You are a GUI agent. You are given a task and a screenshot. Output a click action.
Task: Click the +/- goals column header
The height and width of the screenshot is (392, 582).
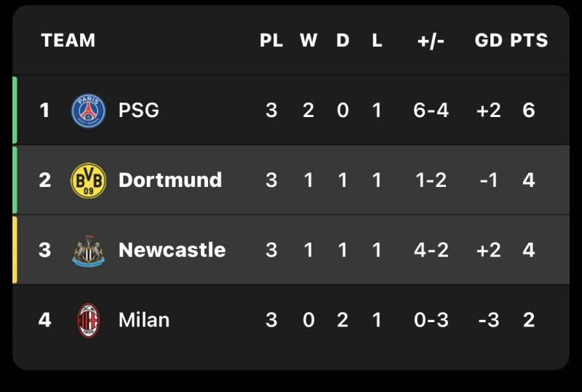[431, 41]
